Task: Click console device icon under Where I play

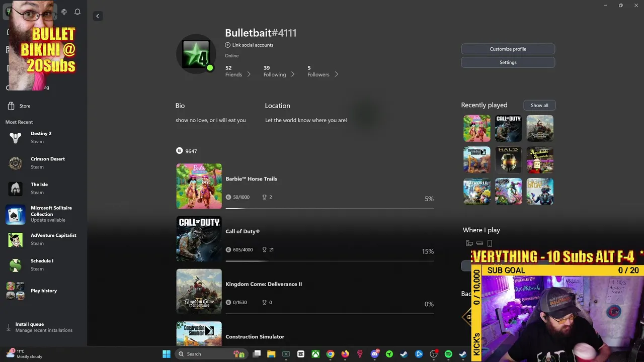Action: (x=479, y=243)
